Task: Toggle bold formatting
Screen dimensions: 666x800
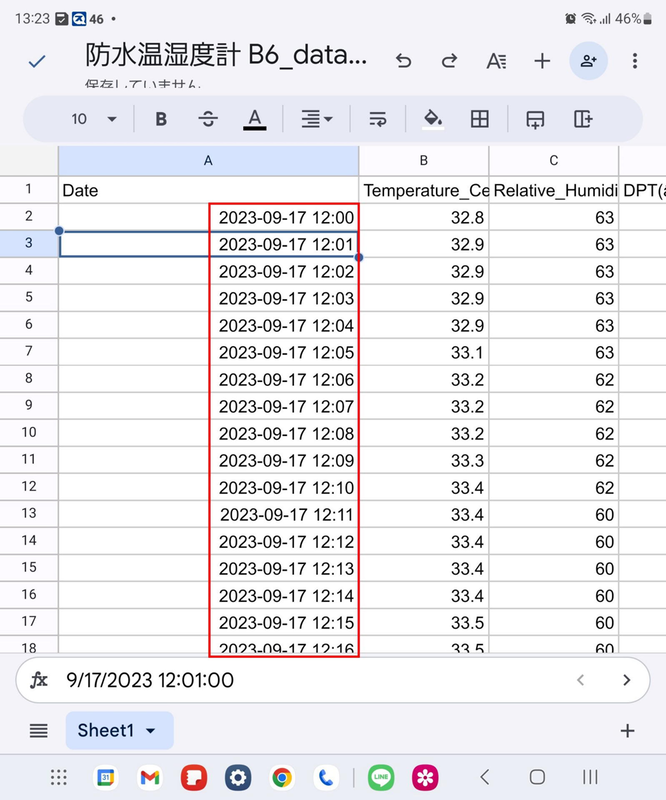Action: pyautogui.click(x=161, y=119)
